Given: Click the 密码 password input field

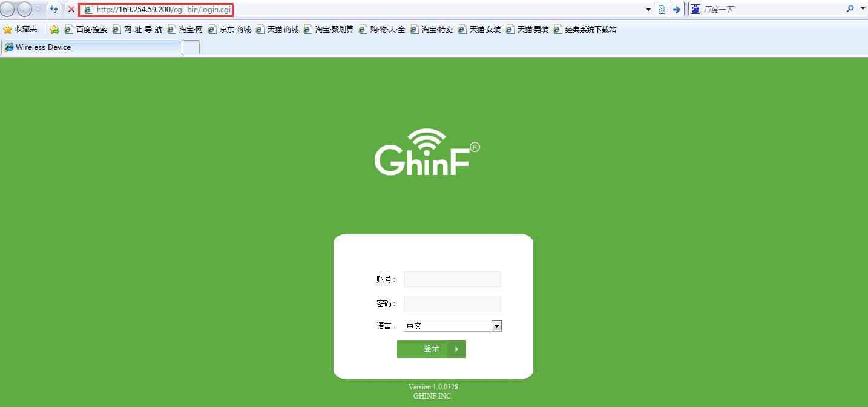Looking at the screenshot, I should (x=452, y=303).
